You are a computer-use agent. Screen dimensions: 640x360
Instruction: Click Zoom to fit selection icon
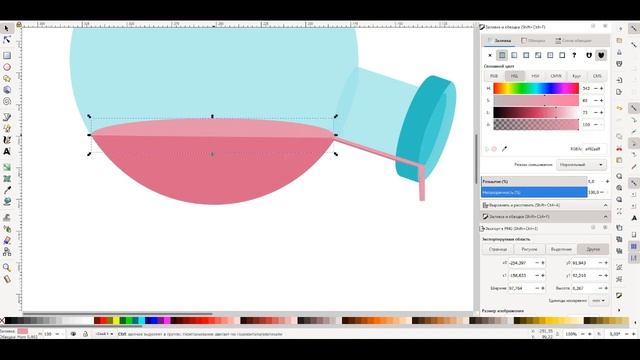pyautogui.click(x=619, y=176)
